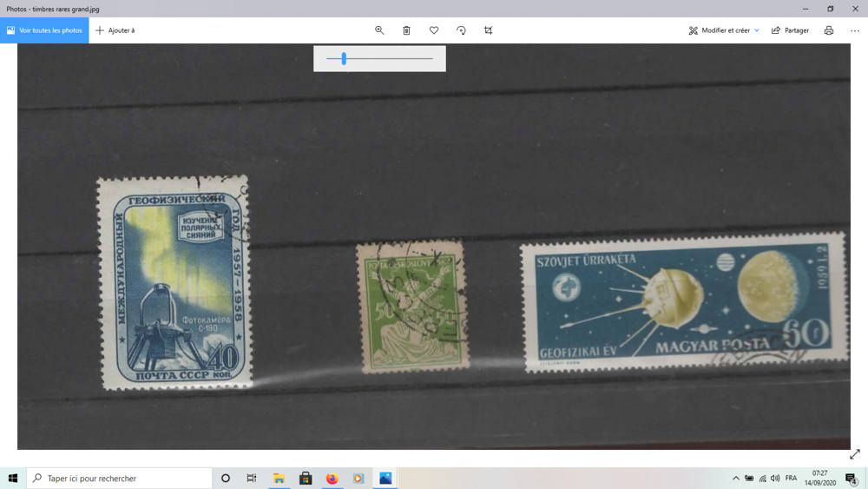Open 'Modifier et créer' menu
Viewport: 868px width, 489px height.
724,30
